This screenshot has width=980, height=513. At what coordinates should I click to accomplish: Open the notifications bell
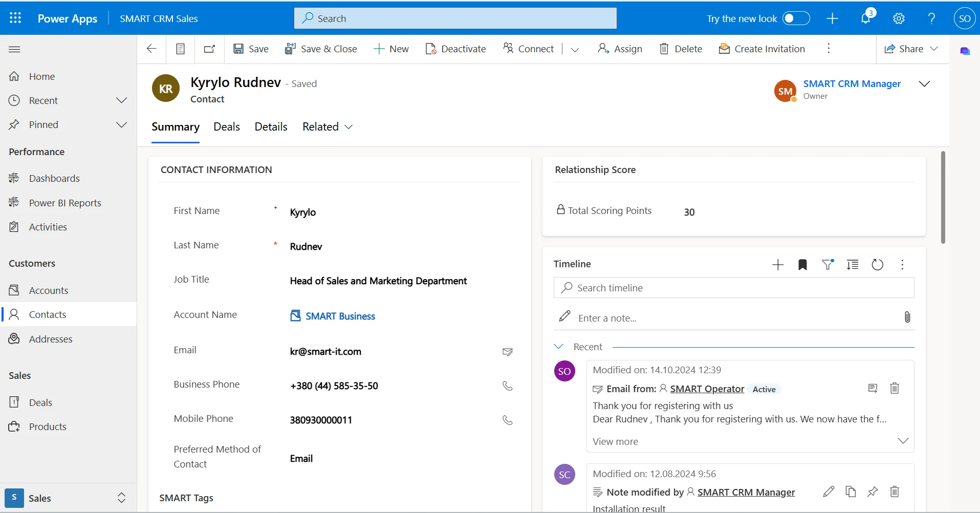click(865, 18)
